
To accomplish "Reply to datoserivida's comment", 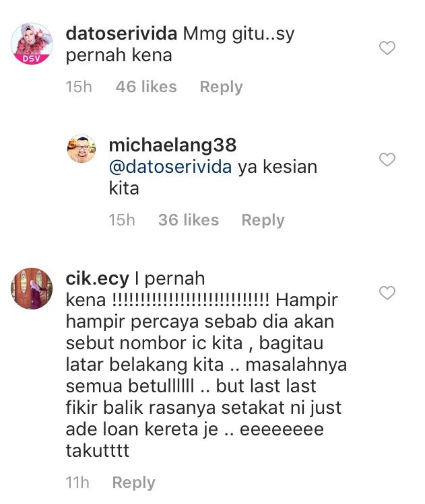I will pos(221,87).
